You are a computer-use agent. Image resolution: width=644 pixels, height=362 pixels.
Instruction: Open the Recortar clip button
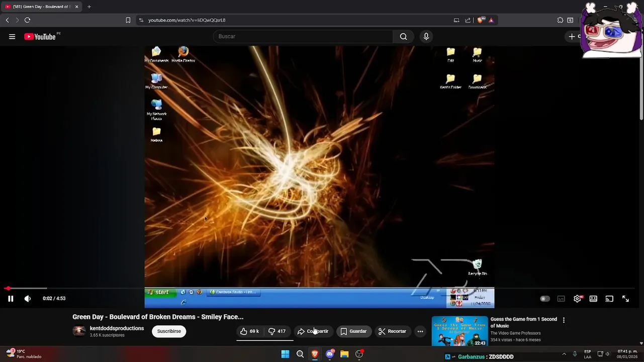coord(392,331)
